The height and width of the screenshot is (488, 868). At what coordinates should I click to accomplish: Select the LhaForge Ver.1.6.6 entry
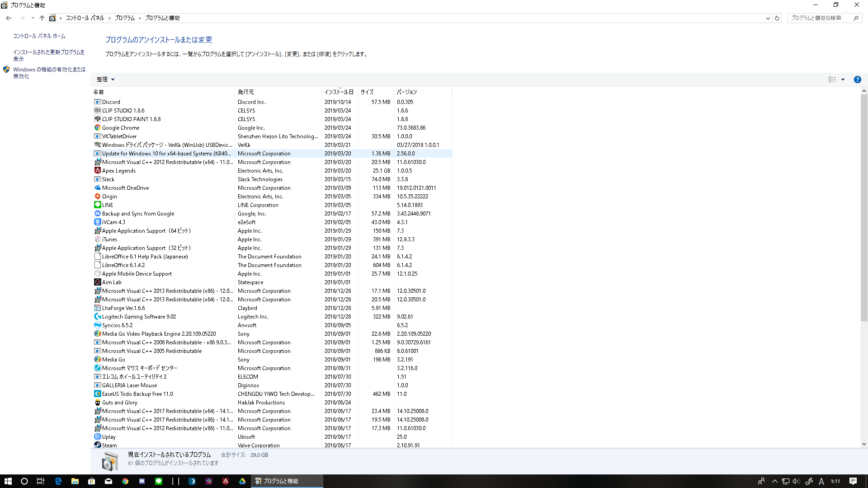[272, 308]
